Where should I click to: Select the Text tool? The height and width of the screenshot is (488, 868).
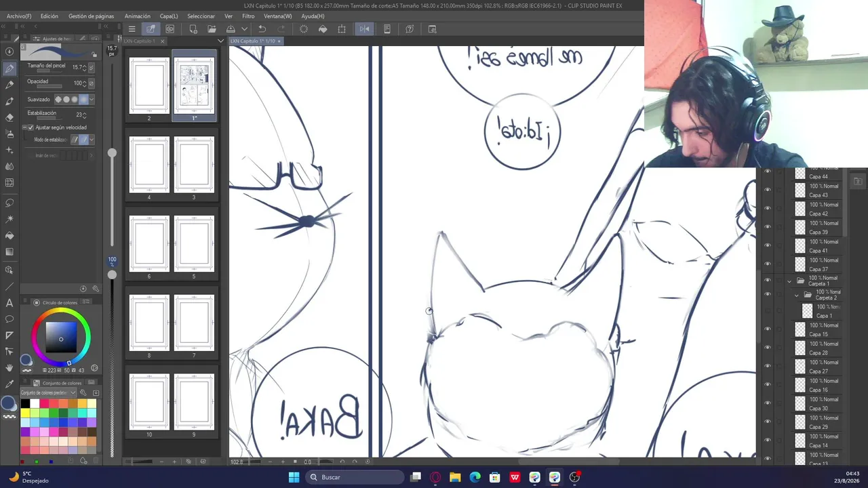click(x=9, y=302)
